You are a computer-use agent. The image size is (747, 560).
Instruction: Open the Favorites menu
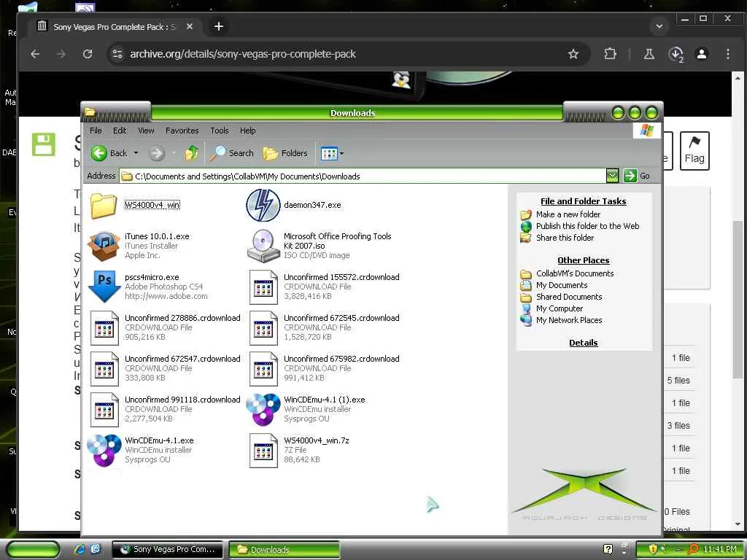(182, 131)
